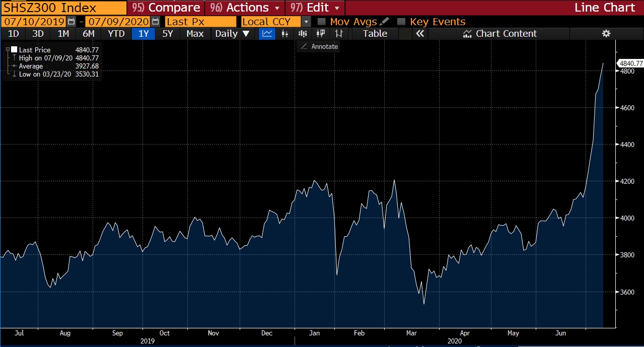644x347 pixels.
Task: Open Chart Content panel
Action: (499, 34)
